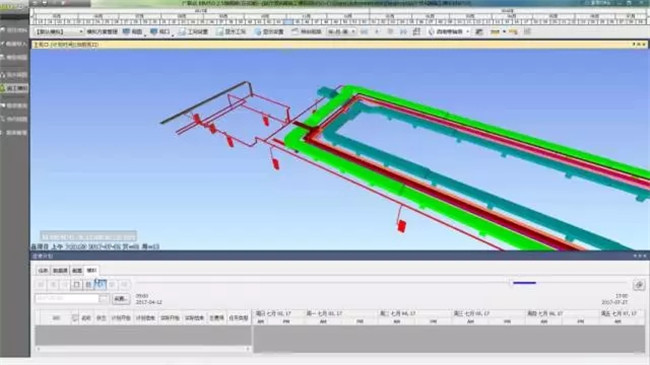This screenshot has height=365, width=650.
Task: Open the data import module in sidebar
Action: pos(14,44)
